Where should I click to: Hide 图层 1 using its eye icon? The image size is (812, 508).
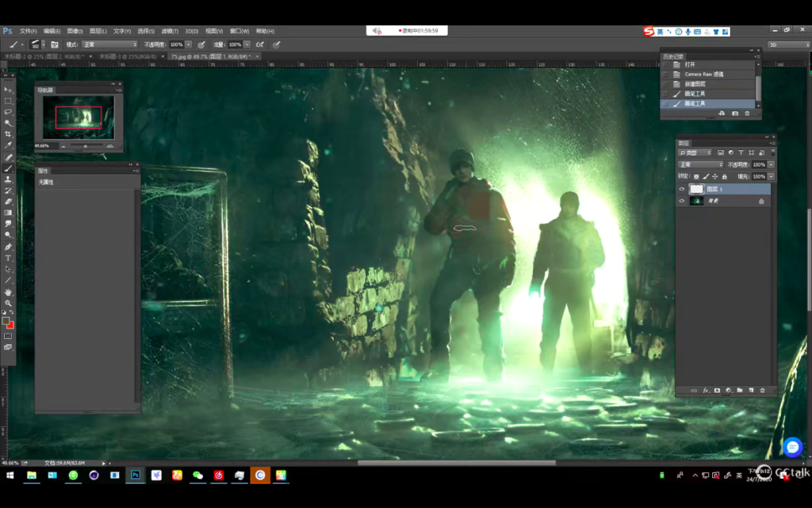(x=681, y=190)
